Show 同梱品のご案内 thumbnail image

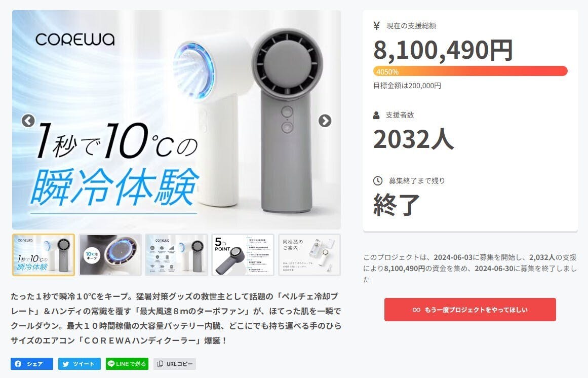309,255
